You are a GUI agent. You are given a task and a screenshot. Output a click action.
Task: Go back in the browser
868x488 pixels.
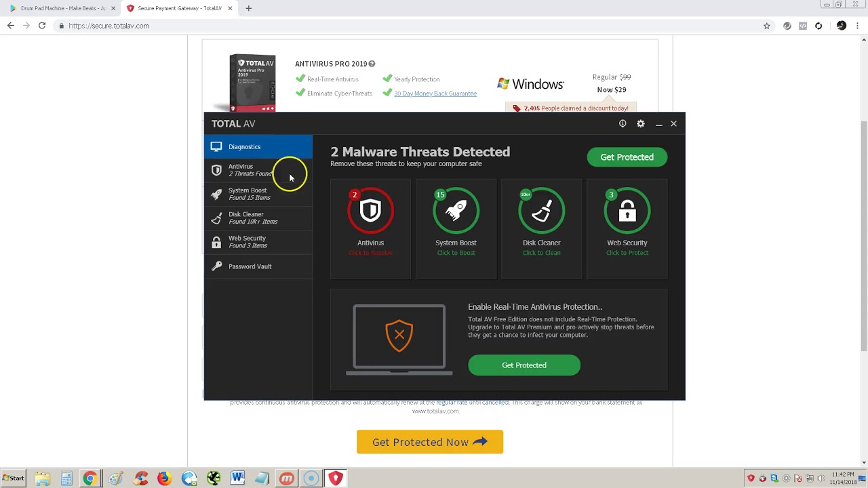pyautogui.click(x=10, y=26)
